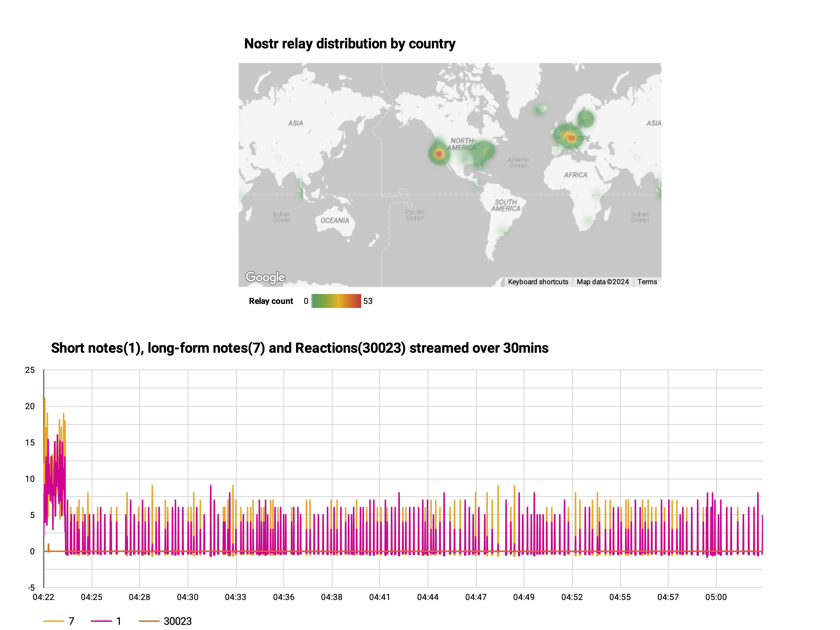This screenshot has width=840, height=630.
Task: Click the Relay count gradient color bar
Action: [x=336, y=301]
